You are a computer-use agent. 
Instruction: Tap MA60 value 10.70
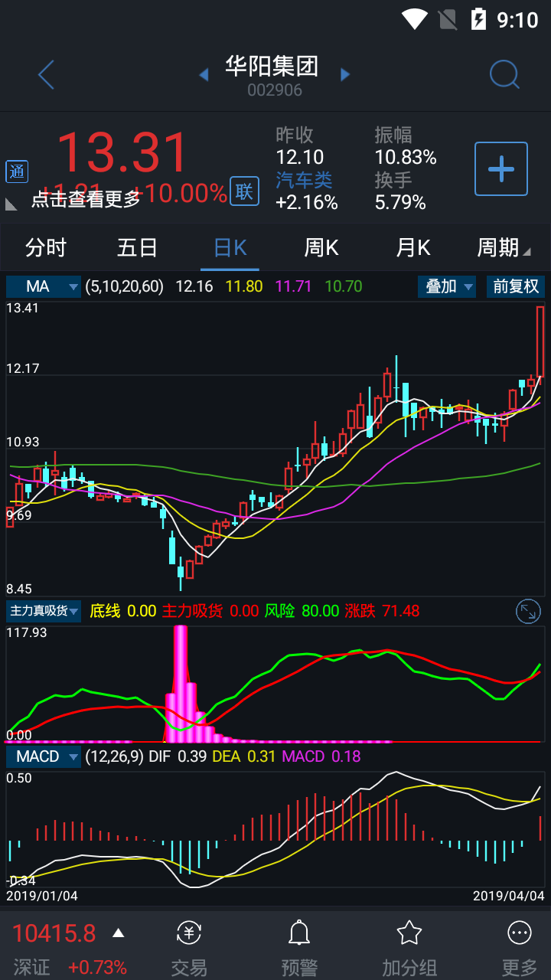344,286
